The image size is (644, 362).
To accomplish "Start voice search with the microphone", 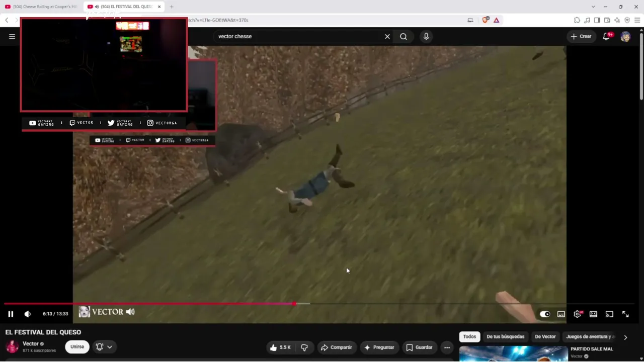I will 426,36.
